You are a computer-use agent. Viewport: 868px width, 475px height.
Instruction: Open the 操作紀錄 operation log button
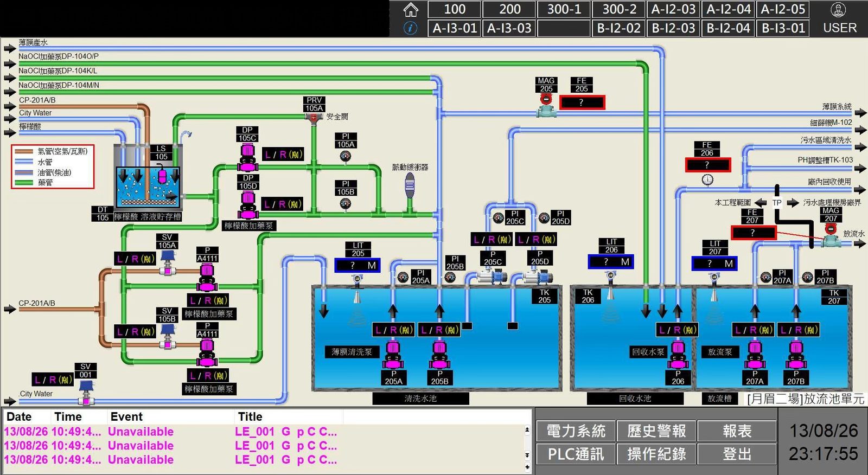(656, 454)
